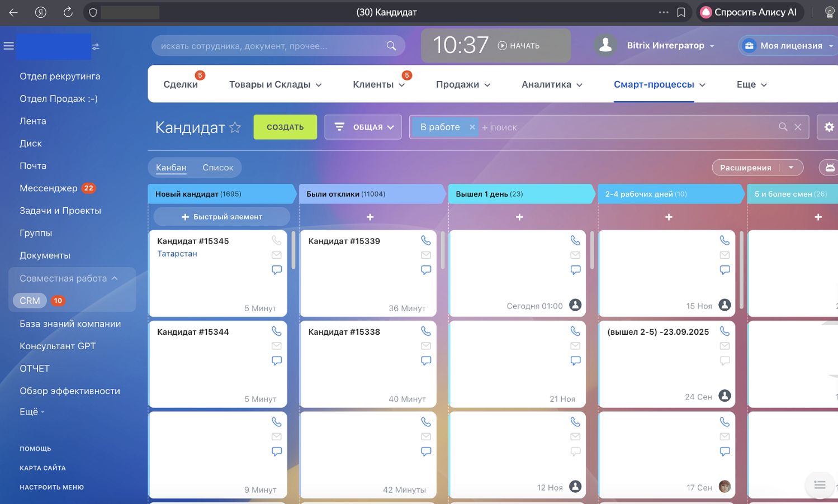This screenshot has height=504, width=838.
Task: Click the browser back arrow
Action: 13,12
